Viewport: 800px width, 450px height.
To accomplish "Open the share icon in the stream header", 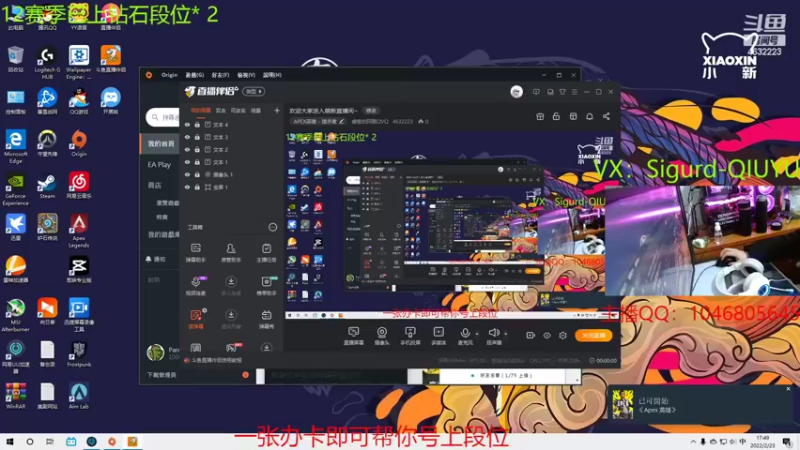I will 606,116.
